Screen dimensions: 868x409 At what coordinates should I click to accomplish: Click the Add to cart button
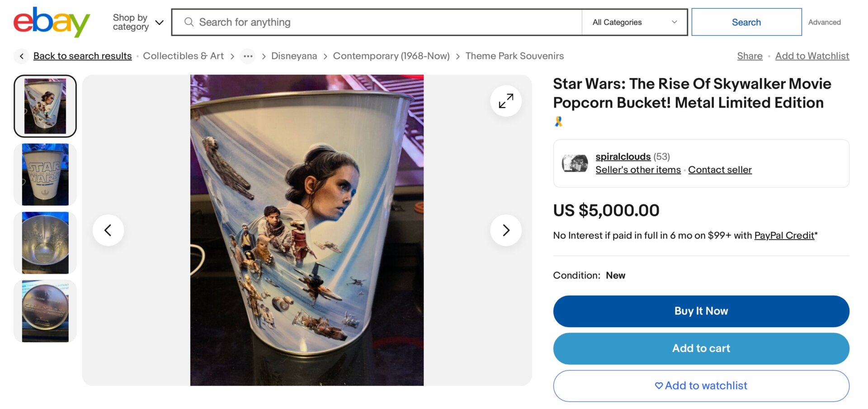(701, 348)
